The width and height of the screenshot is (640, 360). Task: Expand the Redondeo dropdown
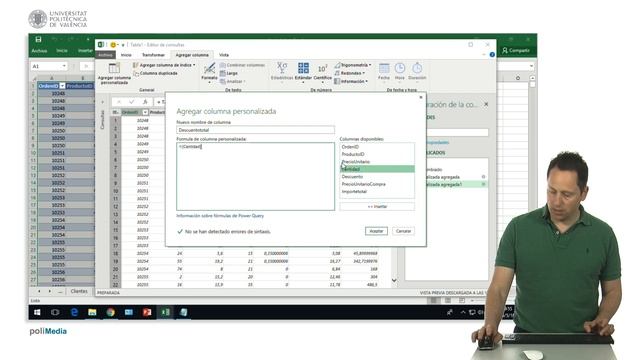click(x=364, y=73)
